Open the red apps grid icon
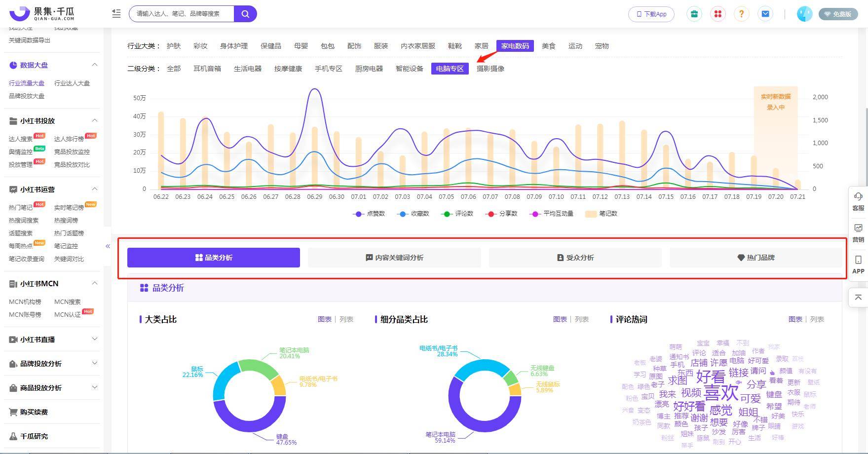This screenshot has height=454, width=868. (x=718, y=14)
